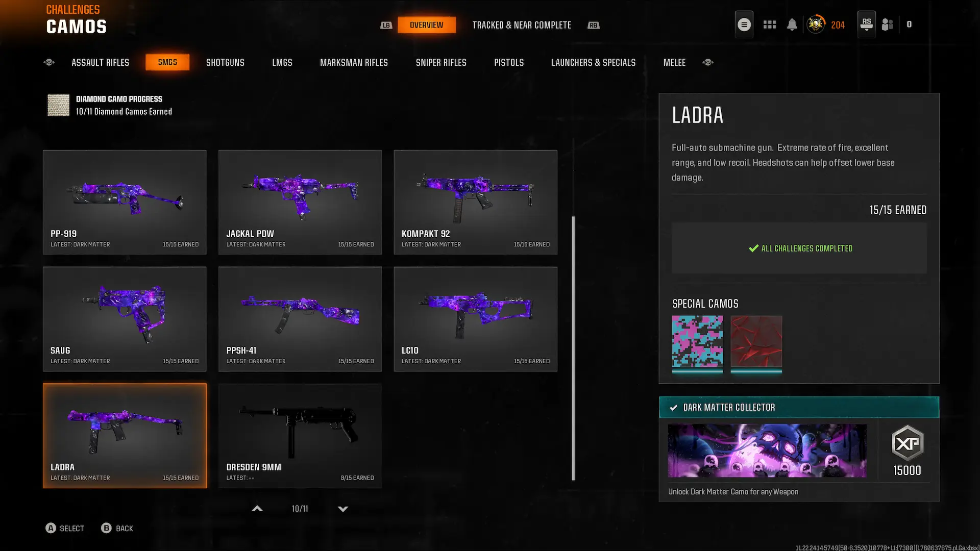Click the prestige emblem beside 204
Viewport: 980px width, 551px height.
click(816, 24)
